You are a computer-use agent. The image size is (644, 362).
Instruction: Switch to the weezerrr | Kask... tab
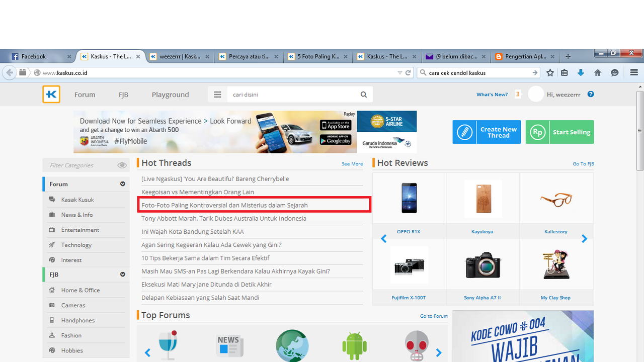(180, 56)
